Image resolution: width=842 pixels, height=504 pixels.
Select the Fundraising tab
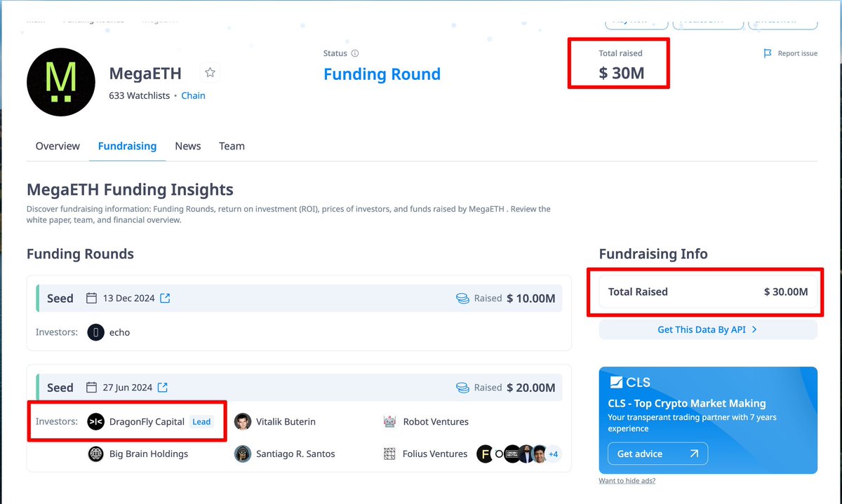tap(127, 146)
